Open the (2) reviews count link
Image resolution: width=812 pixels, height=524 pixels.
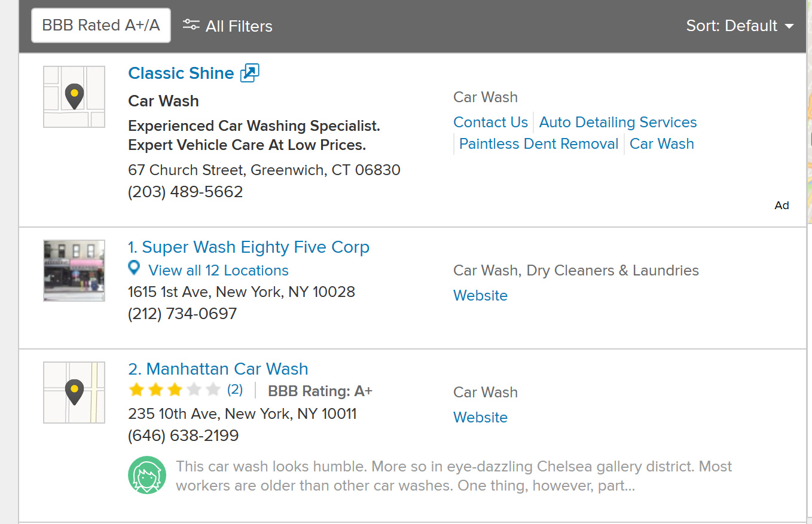pos(235,390)
